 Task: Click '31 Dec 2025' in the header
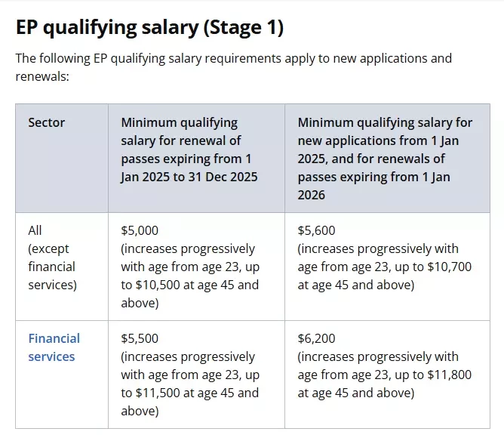(223, 177)
